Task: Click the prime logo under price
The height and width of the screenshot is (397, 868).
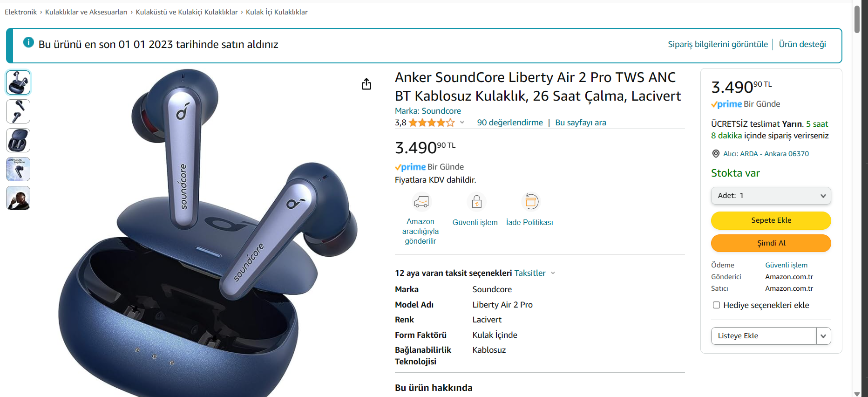Action: 410,167
